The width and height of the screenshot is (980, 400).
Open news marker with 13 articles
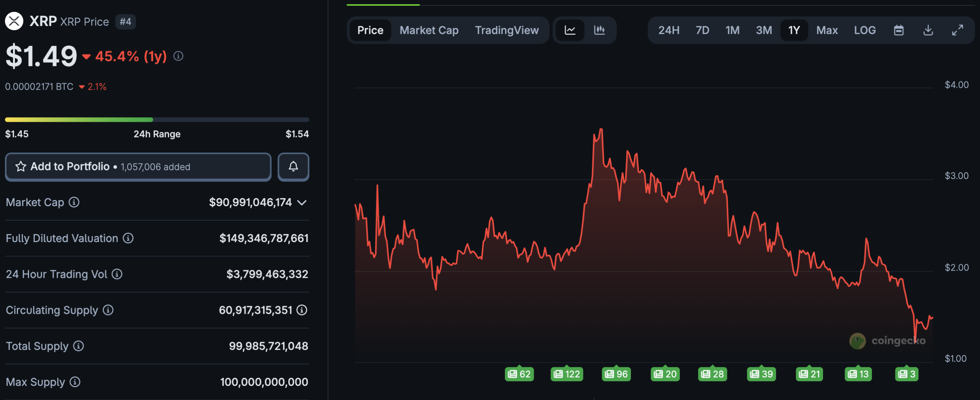coord(859,374)
